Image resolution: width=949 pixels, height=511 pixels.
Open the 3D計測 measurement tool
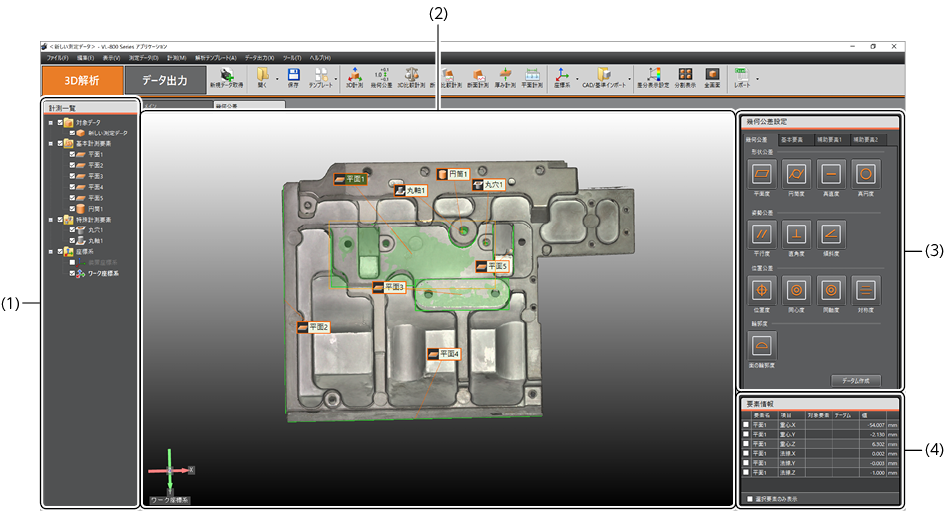(354, 76)
